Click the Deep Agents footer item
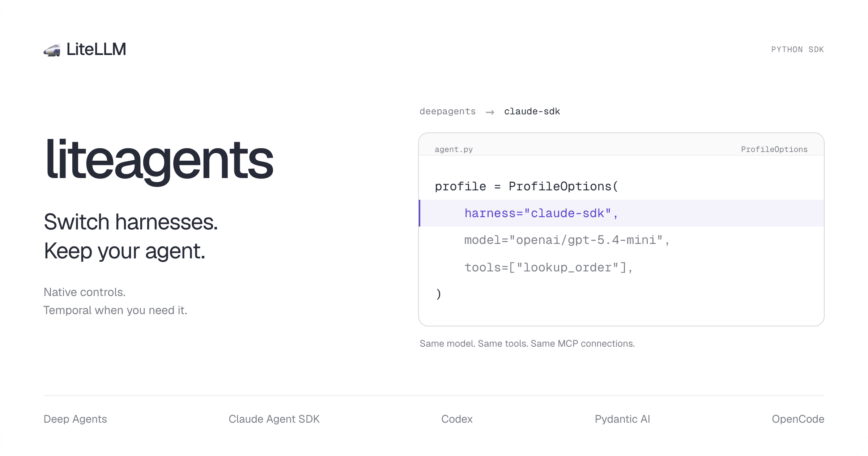The image size is (868, 456). [75, 419]
